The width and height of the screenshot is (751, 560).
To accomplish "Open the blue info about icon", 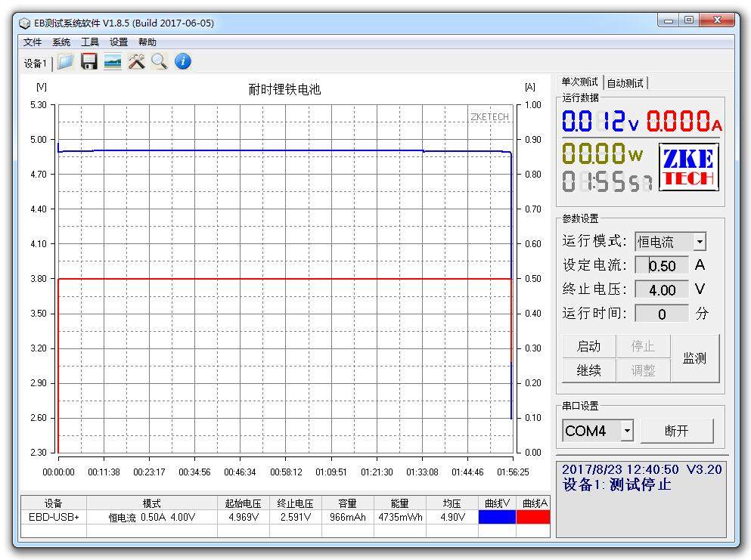I will click(x=182, y=62).
